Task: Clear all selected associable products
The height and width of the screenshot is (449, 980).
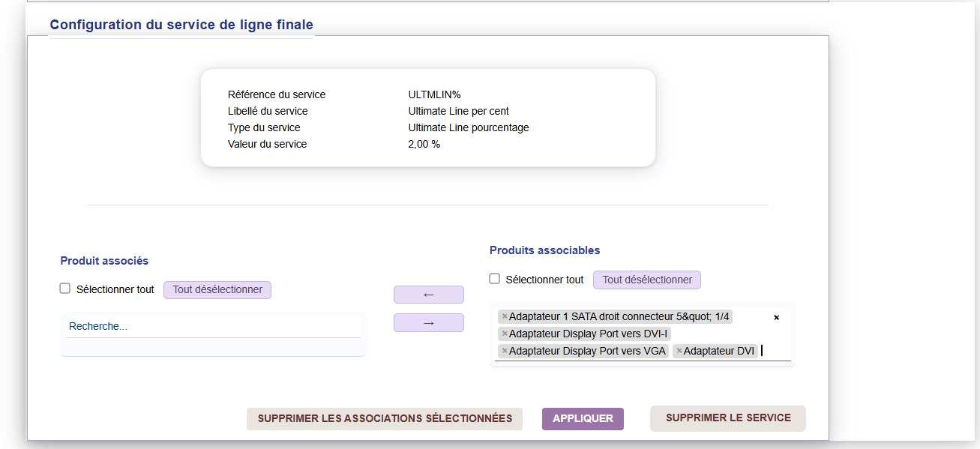Action: pyautogui.click(x=776, y=318)
